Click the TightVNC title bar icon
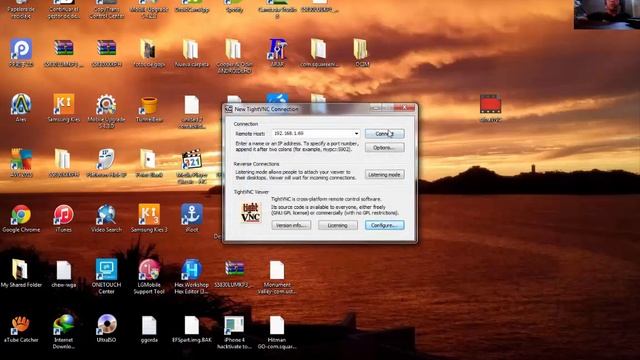The image size is (640, 360). [x=229, y=109]
